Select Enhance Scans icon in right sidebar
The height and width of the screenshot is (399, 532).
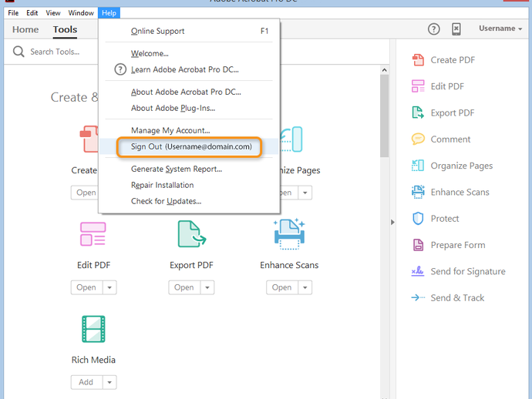[x=418, y=192]
